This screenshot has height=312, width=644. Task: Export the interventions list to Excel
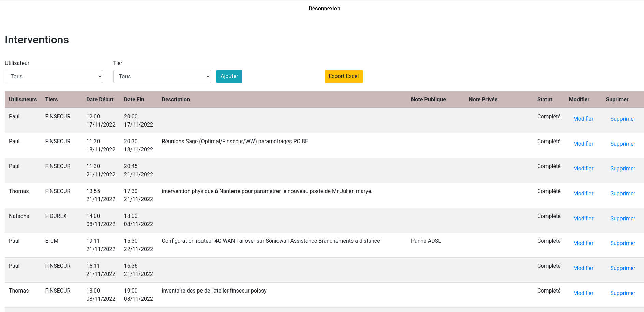point(343,76)
